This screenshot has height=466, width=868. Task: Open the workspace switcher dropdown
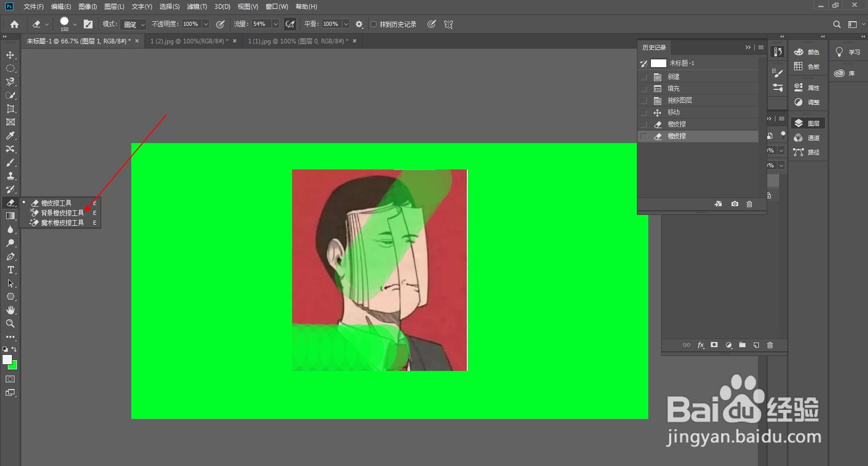[856, 24]
